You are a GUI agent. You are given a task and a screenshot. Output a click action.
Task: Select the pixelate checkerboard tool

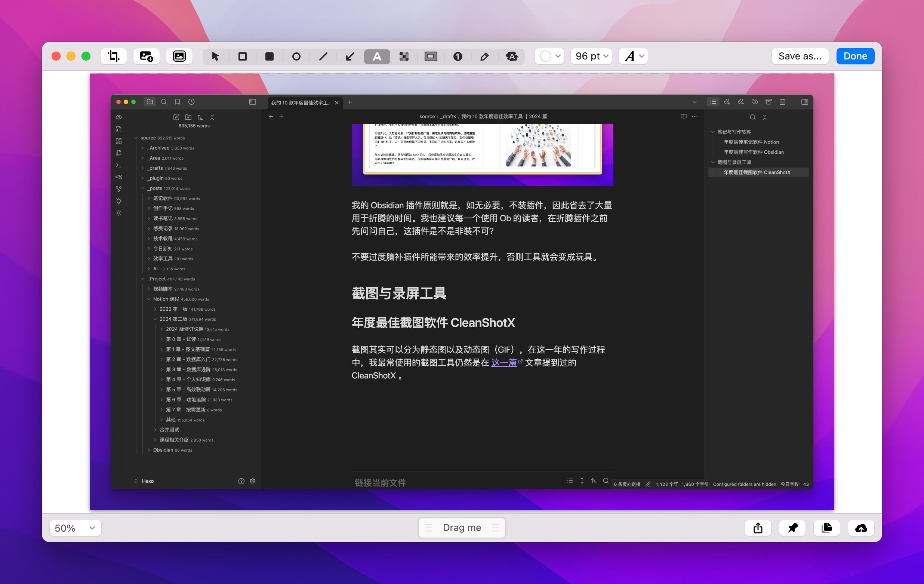pos(404,56)
